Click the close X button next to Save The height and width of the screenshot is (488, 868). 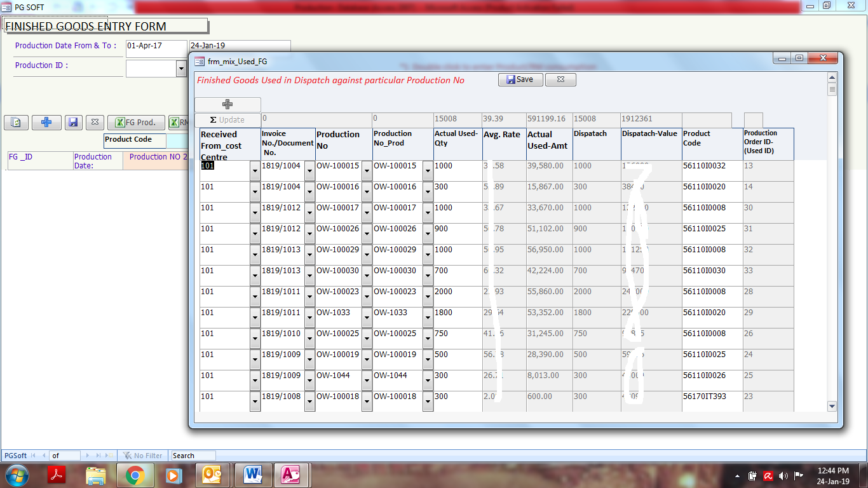pyautogui.click(x=560, y=79)
